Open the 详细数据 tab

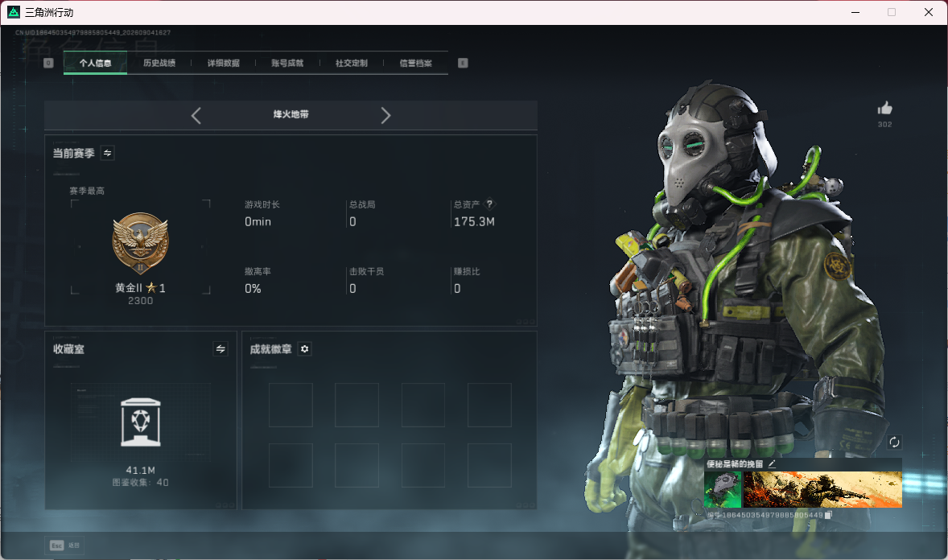click(223, 63)
